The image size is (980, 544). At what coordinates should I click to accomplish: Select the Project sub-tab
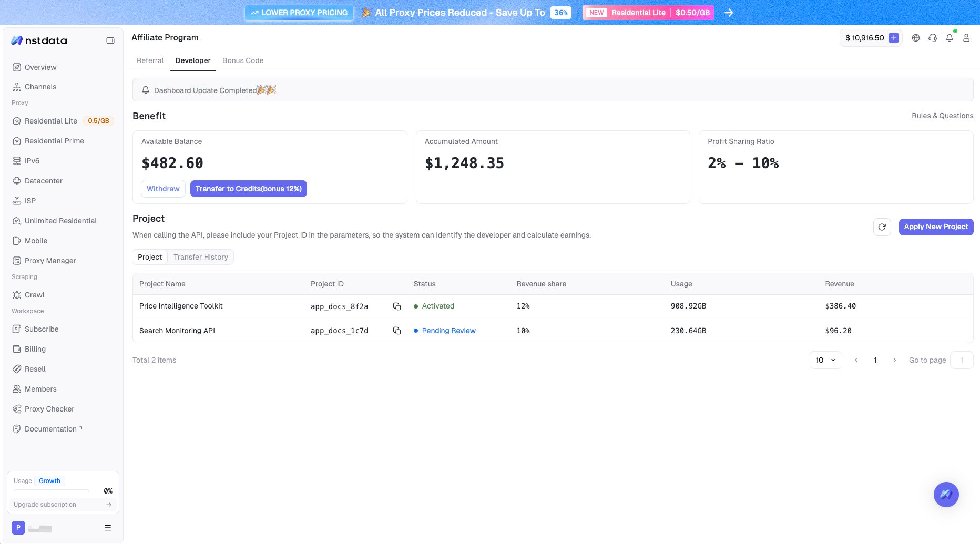pyautogui.click(x=150, y=257)
